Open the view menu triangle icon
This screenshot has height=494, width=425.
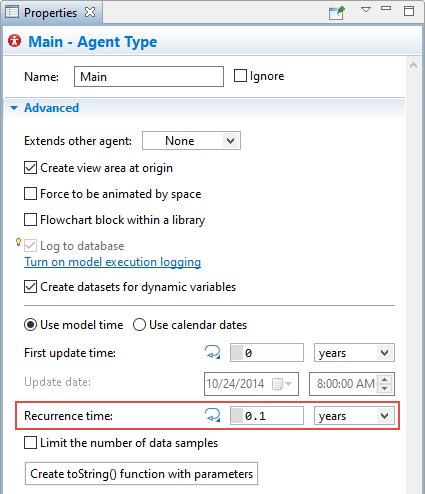(x=366, y=10)
